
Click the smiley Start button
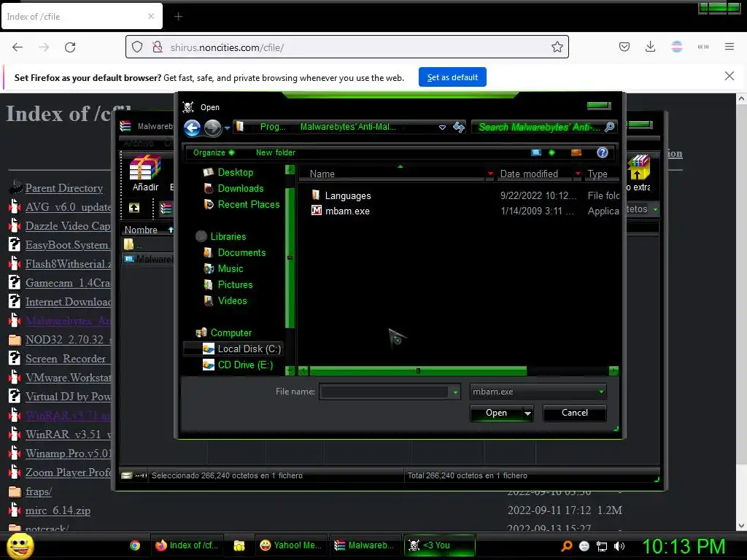20,546
